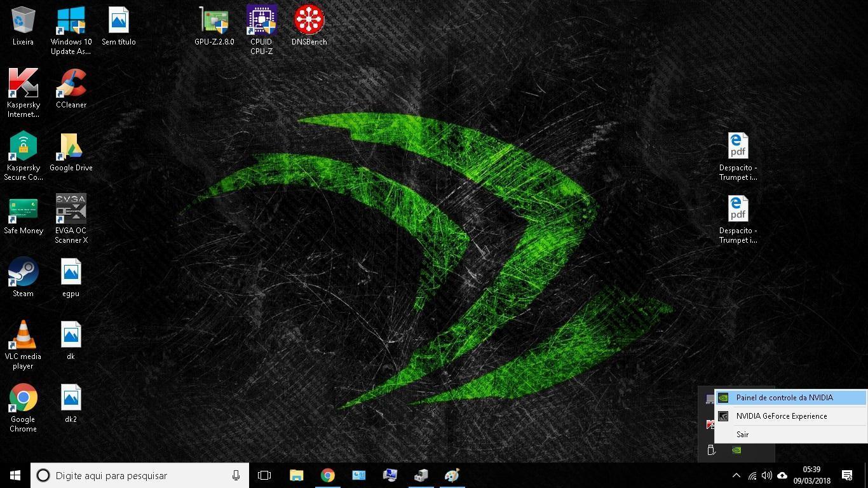Select the Google Chrome desktop shortcut

tap(23, 409)
